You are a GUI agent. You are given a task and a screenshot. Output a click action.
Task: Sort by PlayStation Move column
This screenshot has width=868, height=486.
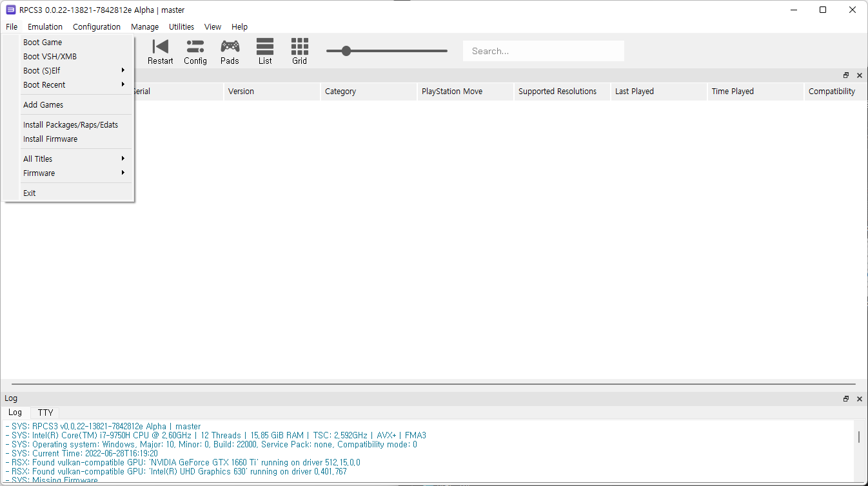point(466,92)
